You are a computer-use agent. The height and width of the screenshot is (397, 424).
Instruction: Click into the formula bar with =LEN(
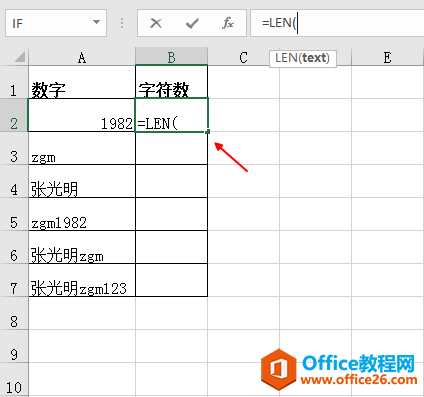click(x=337, y=23)
